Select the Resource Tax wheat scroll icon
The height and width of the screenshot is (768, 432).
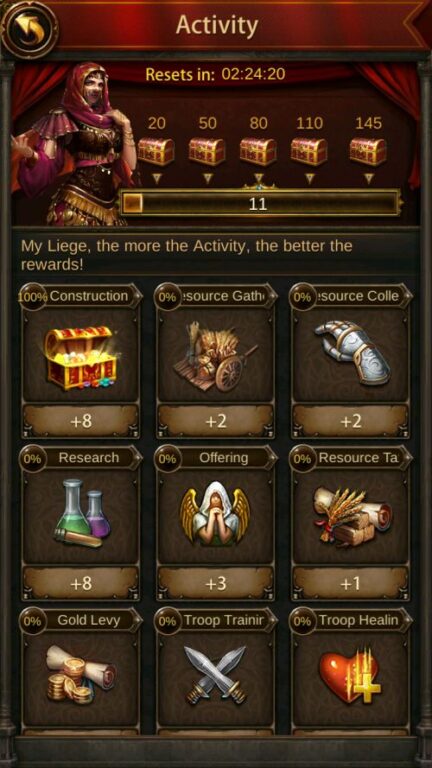(x=352, y=515)
